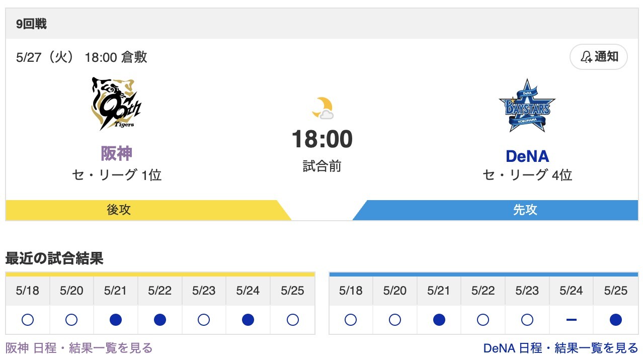Screen dimensions: 643x364
Task: Open the DeNA team name link
Action: click(x=527, y=156)
